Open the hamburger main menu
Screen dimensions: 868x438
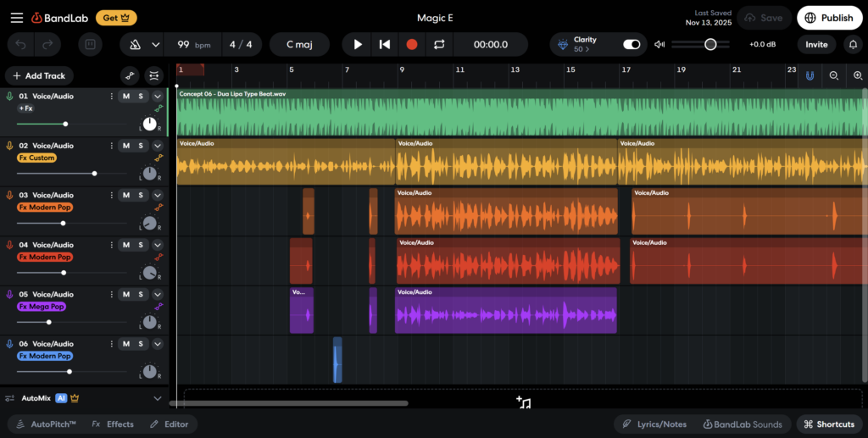[16, 18]
